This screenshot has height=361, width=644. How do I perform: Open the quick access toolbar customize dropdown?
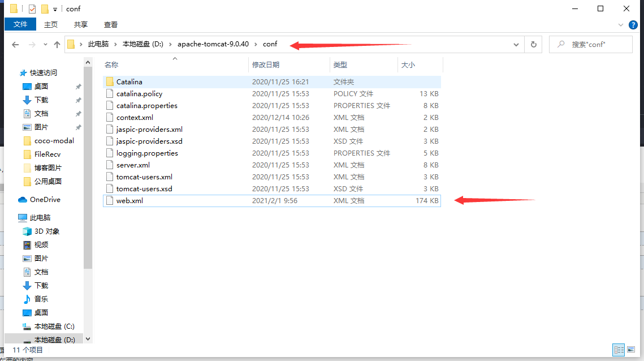point(55,9)
